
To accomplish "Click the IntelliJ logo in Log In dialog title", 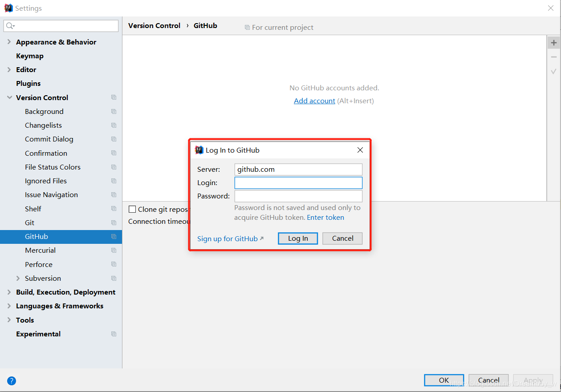I will [199, 150].
